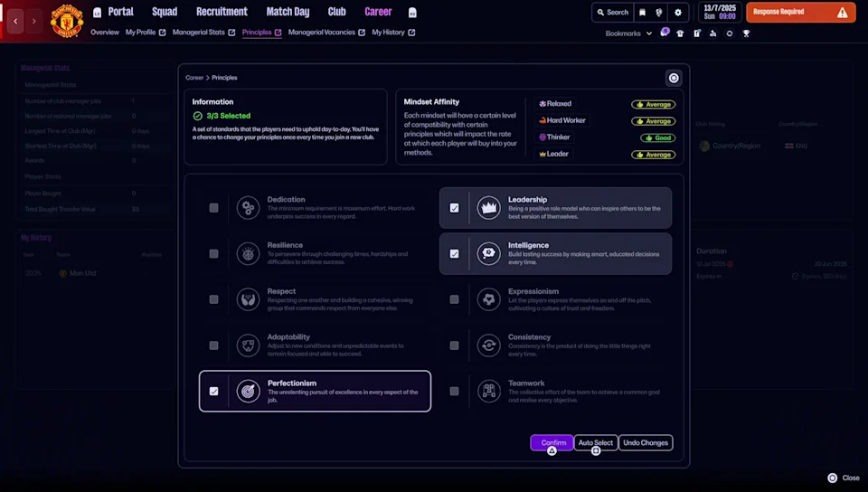Open settings via the gear icon
Screen dimensions: 868x492
click(678, 13)
